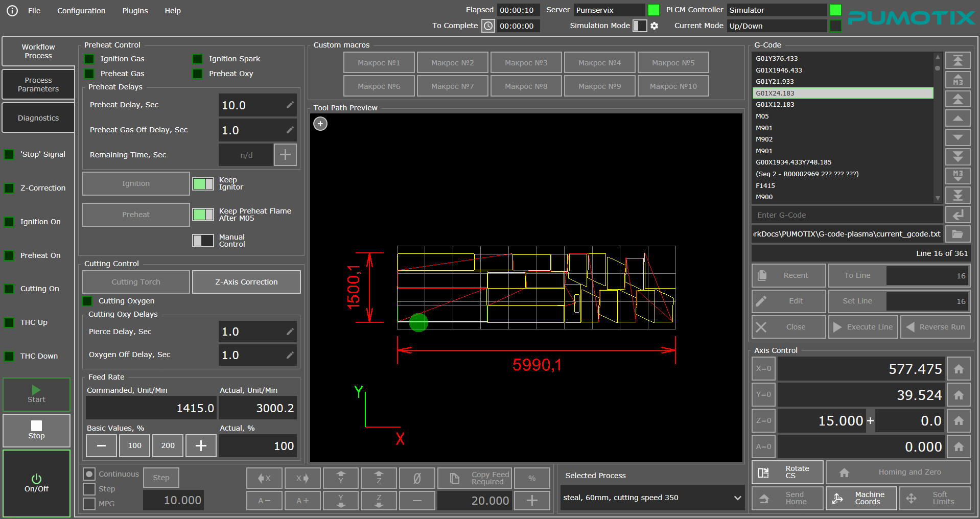Select the Step jog mode checkbox

point(89,489)
